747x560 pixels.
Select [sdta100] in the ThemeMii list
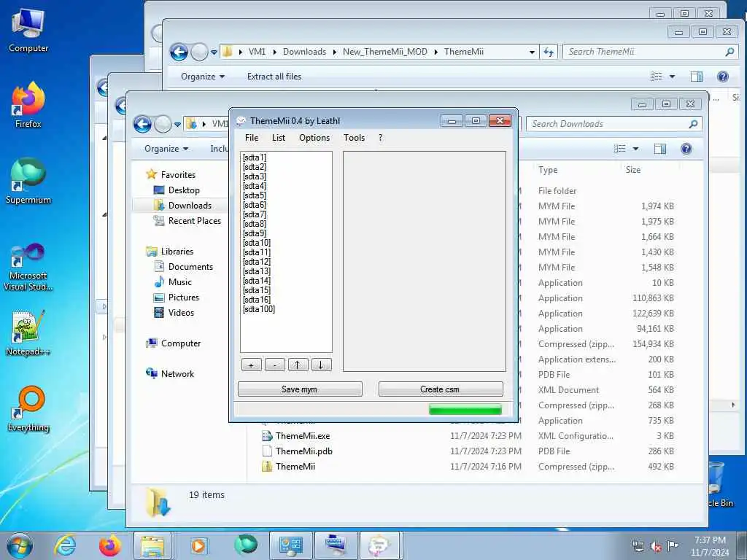pos(259,309)
